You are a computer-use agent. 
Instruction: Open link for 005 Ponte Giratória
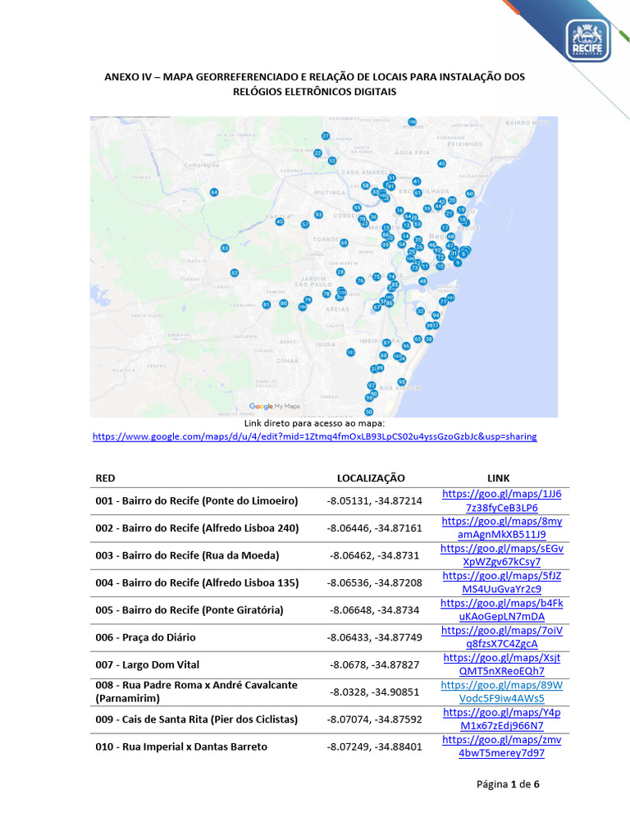[x=501, y=609]
